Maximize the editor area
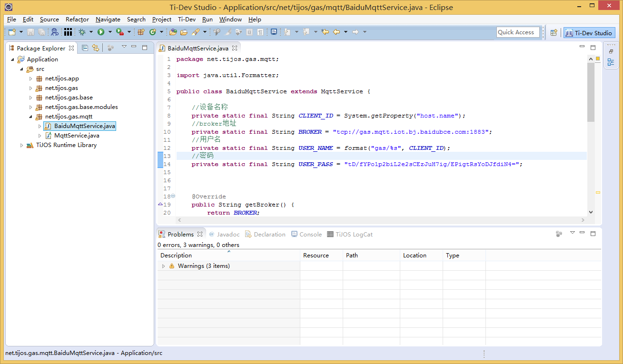 click(x=593, y=47)
